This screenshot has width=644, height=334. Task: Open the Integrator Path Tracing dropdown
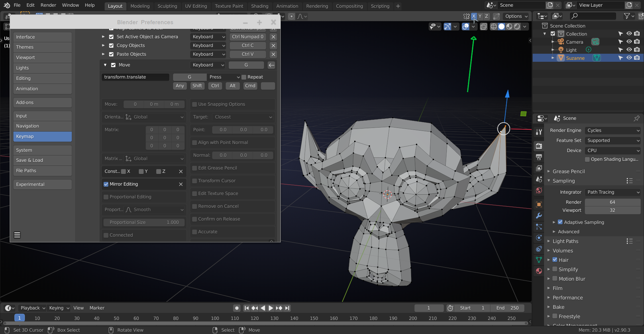point(612,192)
